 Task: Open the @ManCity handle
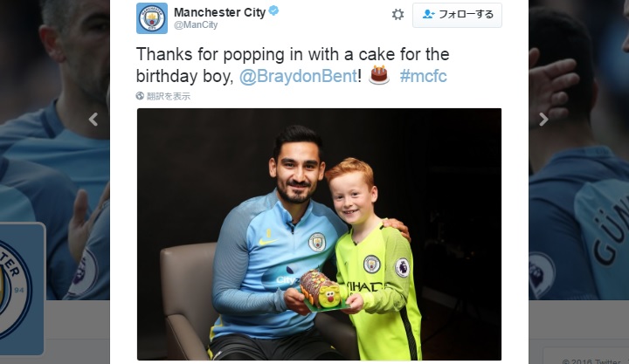click(x=196, y=24)
